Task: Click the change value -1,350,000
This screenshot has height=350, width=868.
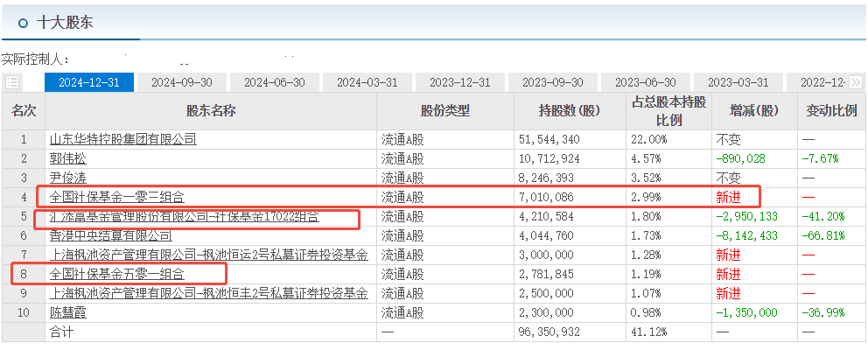Action: click(746, 313)
